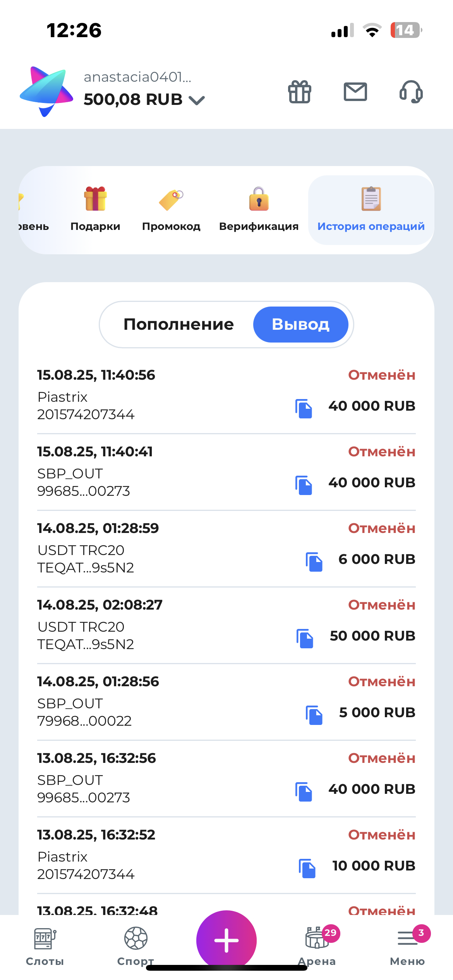Copy details of the 6 000 RUB withdrawal
453x980 pixels.
314,562
